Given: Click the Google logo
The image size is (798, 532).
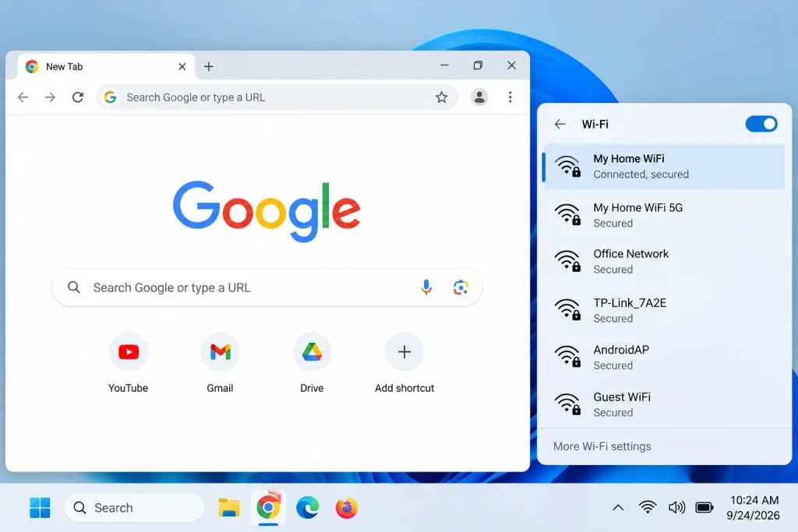Looking at the screenshot, I should click(x=267, y=210).
